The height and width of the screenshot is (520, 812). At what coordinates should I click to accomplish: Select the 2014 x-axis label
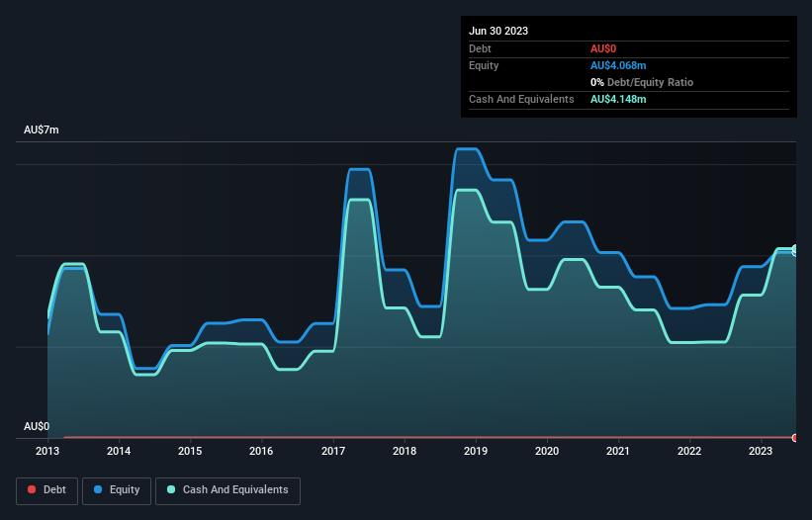click(119, 451)
